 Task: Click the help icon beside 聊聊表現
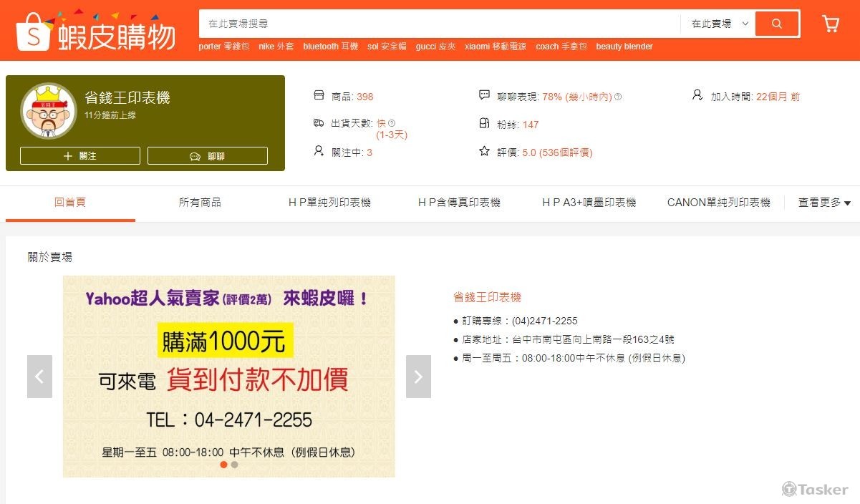618,97
